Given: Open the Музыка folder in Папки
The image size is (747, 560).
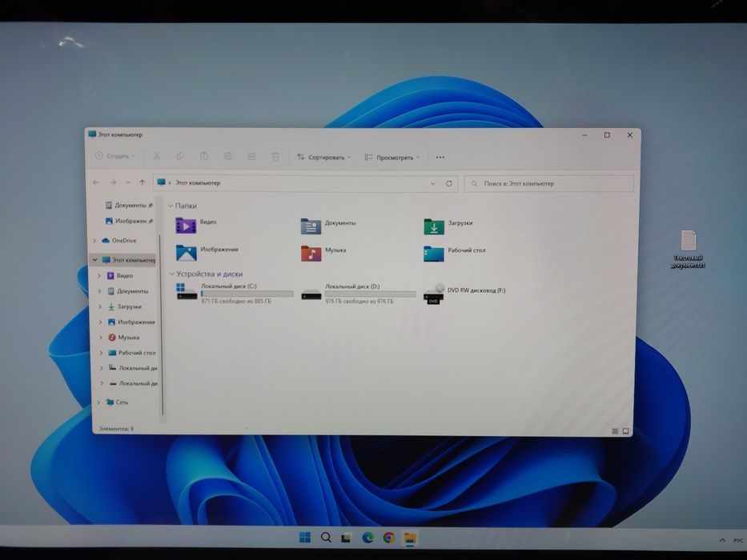Looking at the screenshot, I should (x=323, y=252).
